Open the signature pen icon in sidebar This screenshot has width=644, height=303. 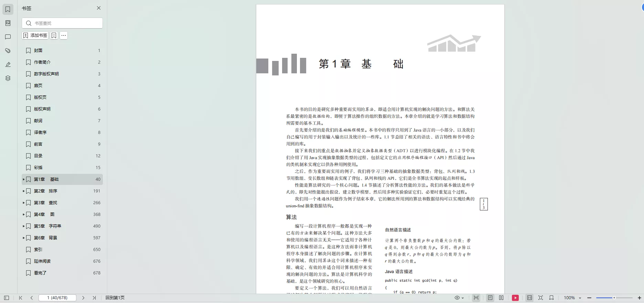8,64
